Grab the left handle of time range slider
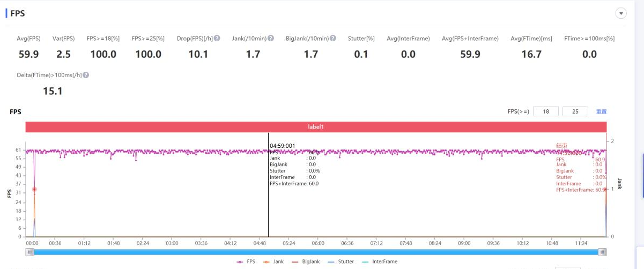The width and height of the screenshot is (644, 269). pyautogui.click(x=29, y=252)
